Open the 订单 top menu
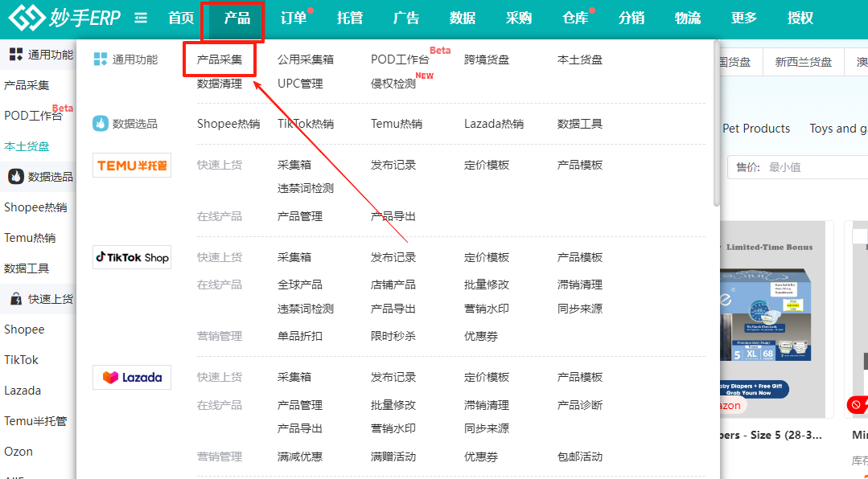This screenshot has height=479, width=868. pos(294,18)
